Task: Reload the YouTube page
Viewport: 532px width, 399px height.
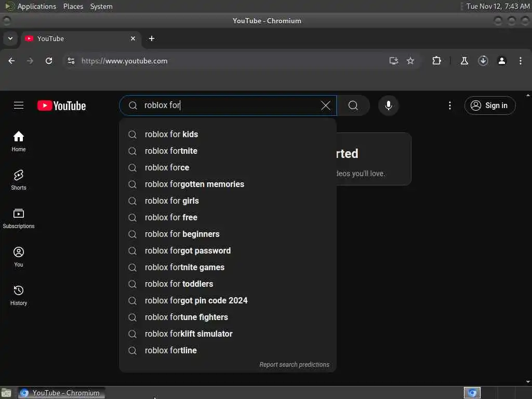Action: [49, 61]
